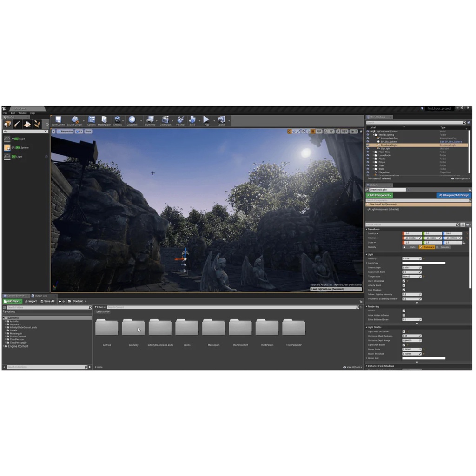Click the Build lighting icon
476x476 pixels.
(192, 120)
